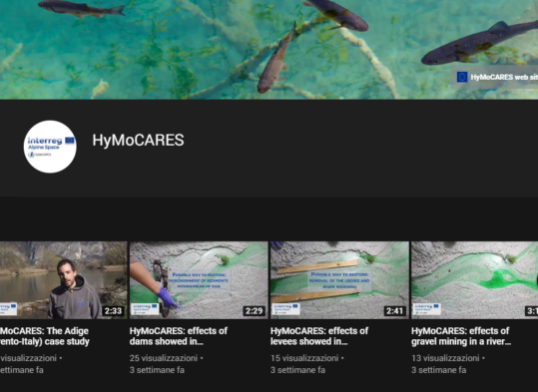Click '25 visualizzazioni' under dams video
Viewport: 538px width, 392px height.
tap(164, 358)
